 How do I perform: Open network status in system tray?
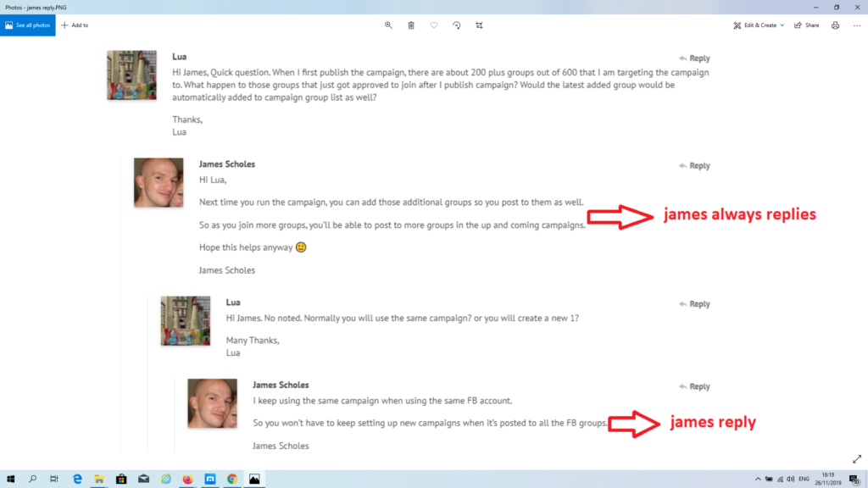[780, 480]
